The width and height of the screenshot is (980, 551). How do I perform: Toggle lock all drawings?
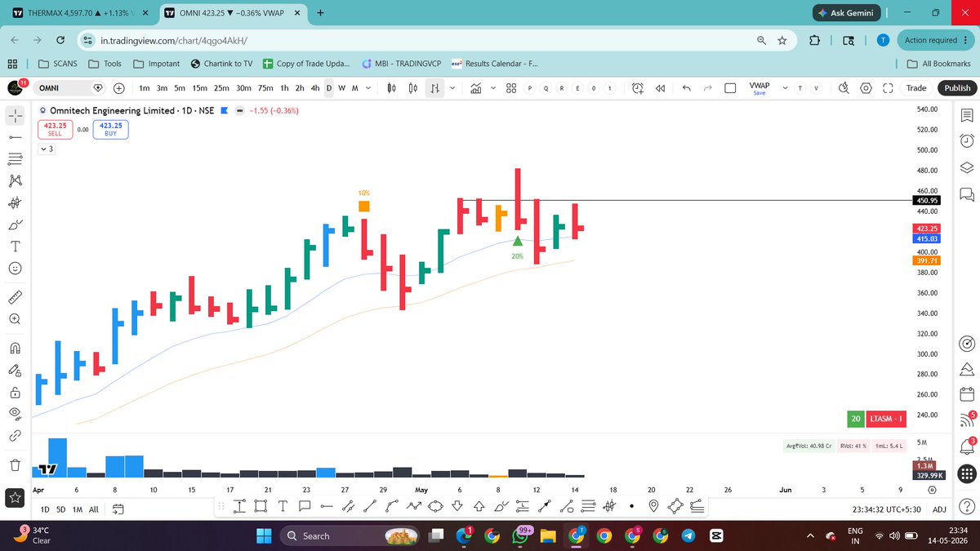[15, 392]
